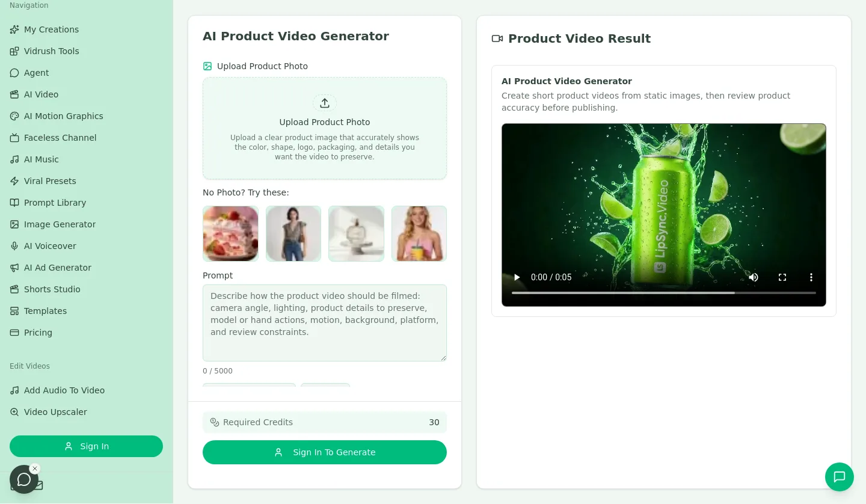Seek in the video progress bar
The height and width of the screenshot is (504, 866).
(664, 293)
